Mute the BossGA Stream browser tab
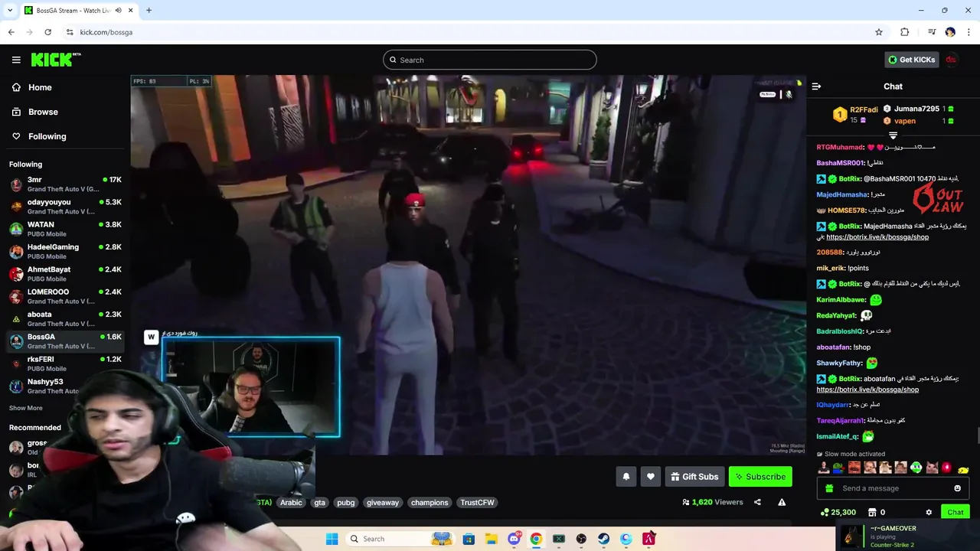This screenshot has width=980, height=551. (119, 10)
